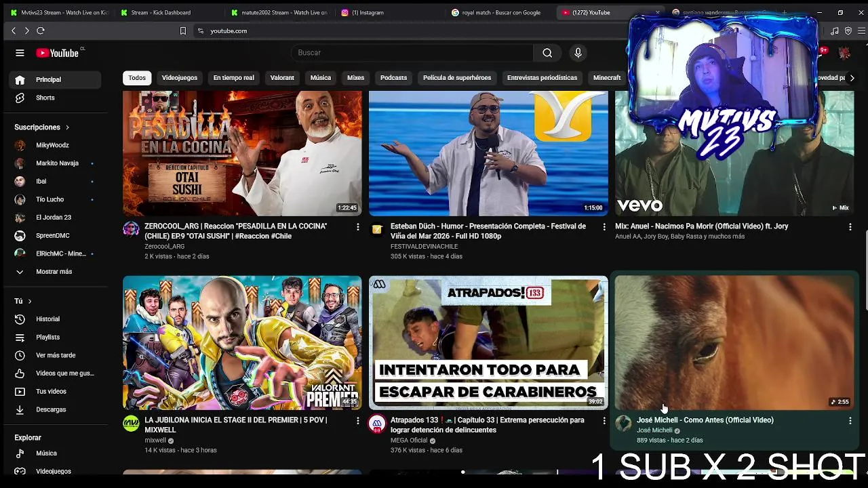The width and height of the screenshot is (868, 488).
Task: Click the search magnifier button
Action: (547, 53)
